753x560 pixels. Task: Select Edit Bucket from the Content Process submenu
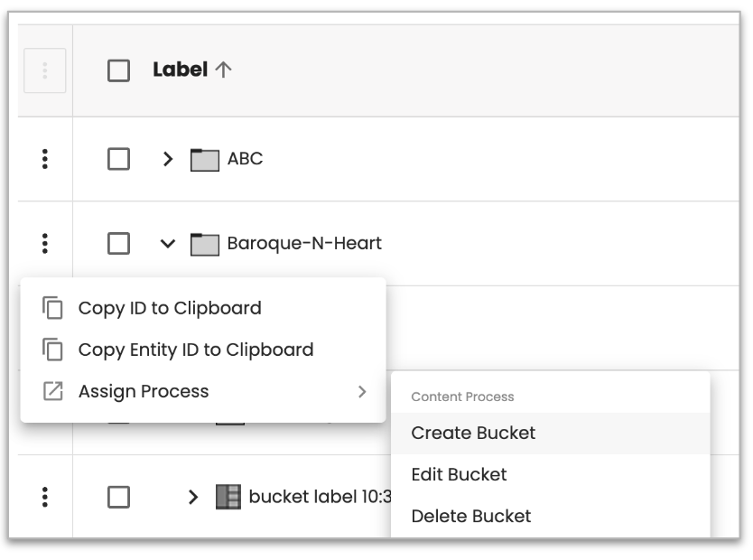tap(460, 474)
